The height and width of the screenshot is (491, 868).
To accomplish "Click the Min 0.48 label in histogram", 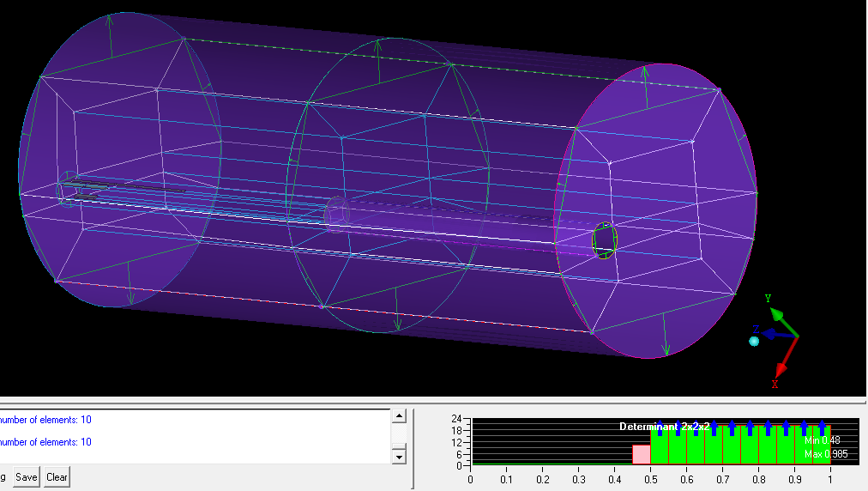I will [822, 440].
